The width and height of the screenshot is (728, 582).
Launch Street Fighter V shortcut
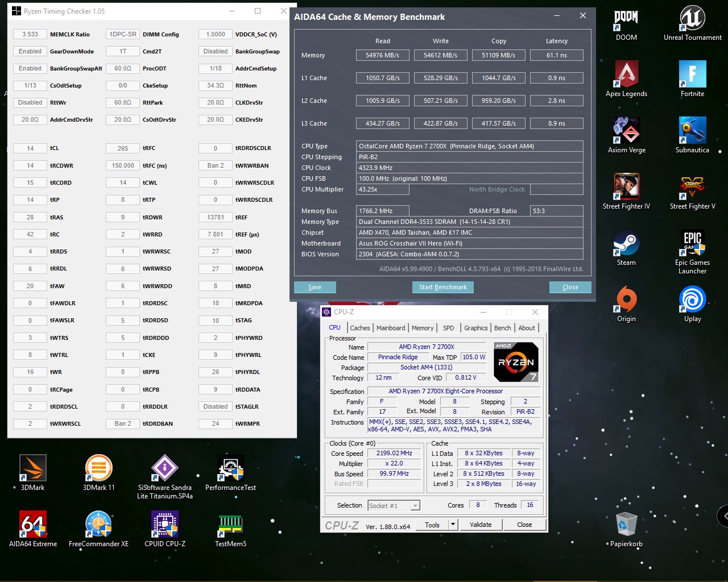[692, 192]
